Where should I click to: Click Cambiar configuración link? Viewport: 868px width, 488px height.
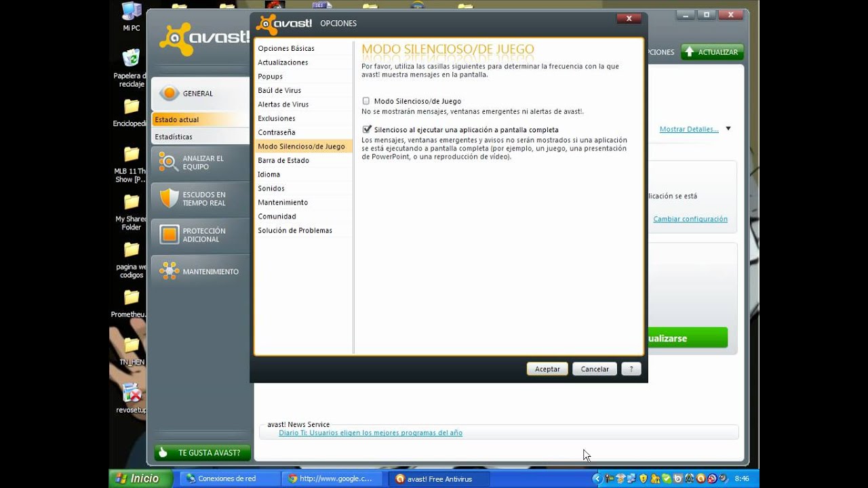pyautogui.click(x=690, y=219)
